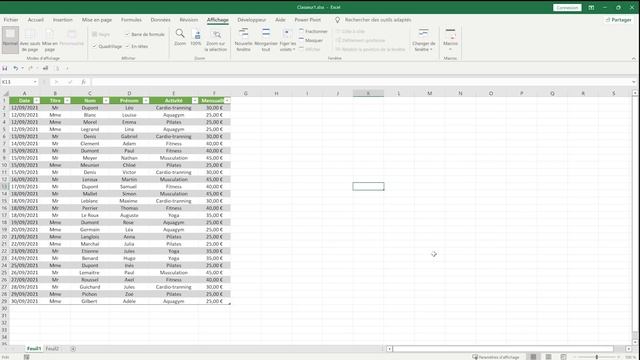This screenshot has width=640, height=360.
Task: Open a 'Nouvelle fenêtre'
Action: click(x=243, y=40)
